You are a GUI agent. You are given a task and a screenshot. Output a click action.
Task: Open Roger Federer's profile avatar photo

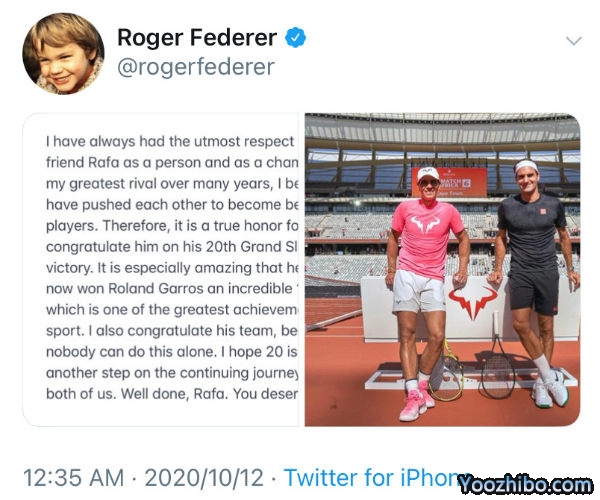62,53
